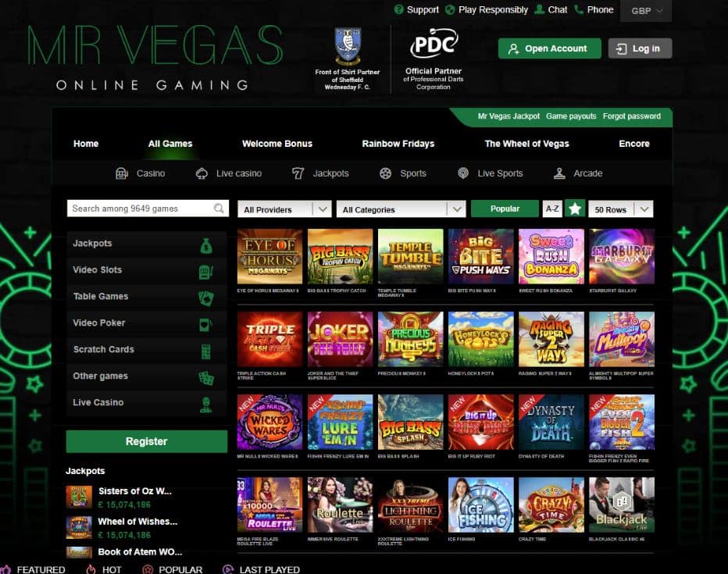Viewport: 728px width, 574px height.
Task: Click the Forgot password link
Action: (x=632, y=116)
